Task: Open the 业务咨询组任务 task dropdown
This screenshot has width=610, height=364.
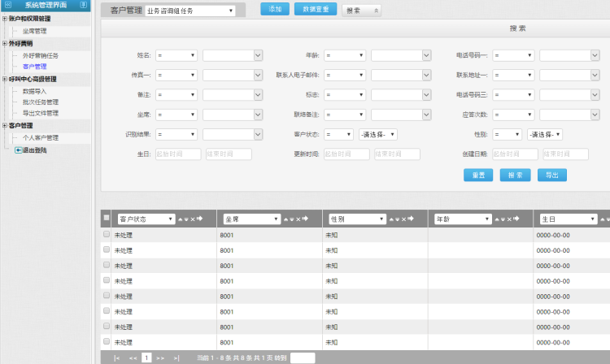Action: (x=190, y=11)
